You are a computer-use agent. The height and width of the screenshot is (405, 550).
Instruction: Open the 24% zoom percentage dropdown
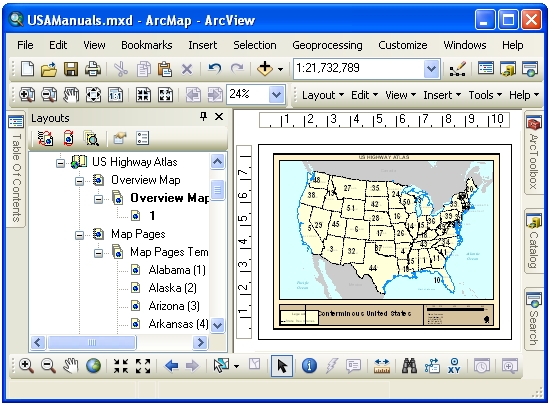point(276,95)
